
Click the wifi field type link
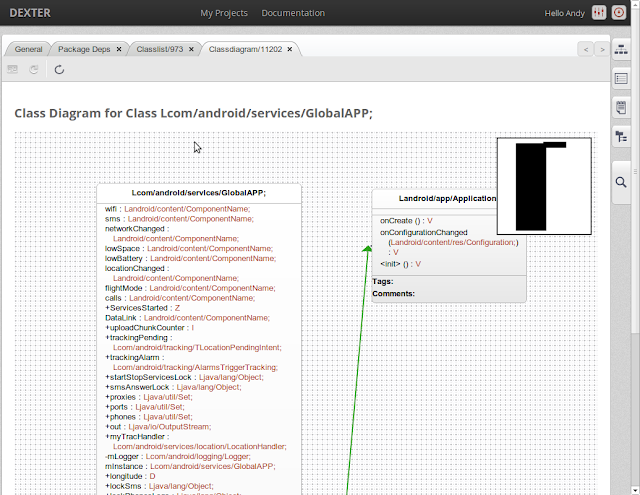187,209
